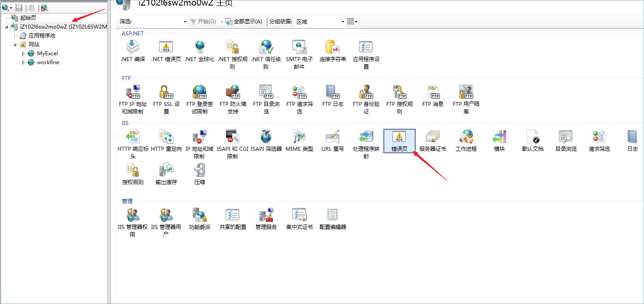Open 应用程序设置 feature

(366, 55)
